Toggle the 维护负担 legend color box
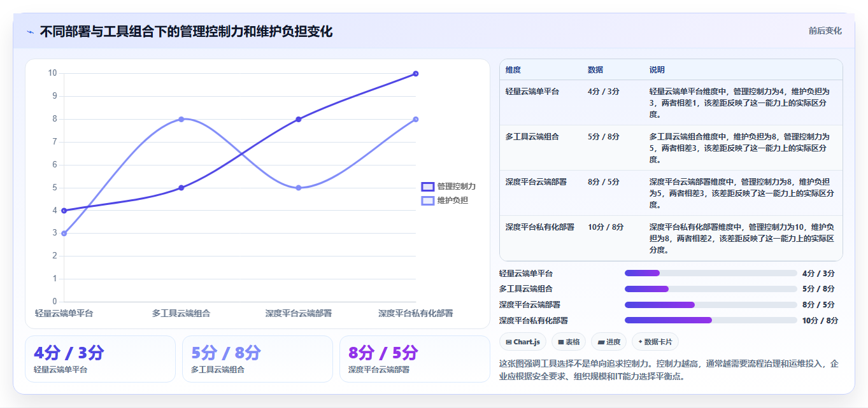Viewport: 868px width, 408px height. [428, 200]
